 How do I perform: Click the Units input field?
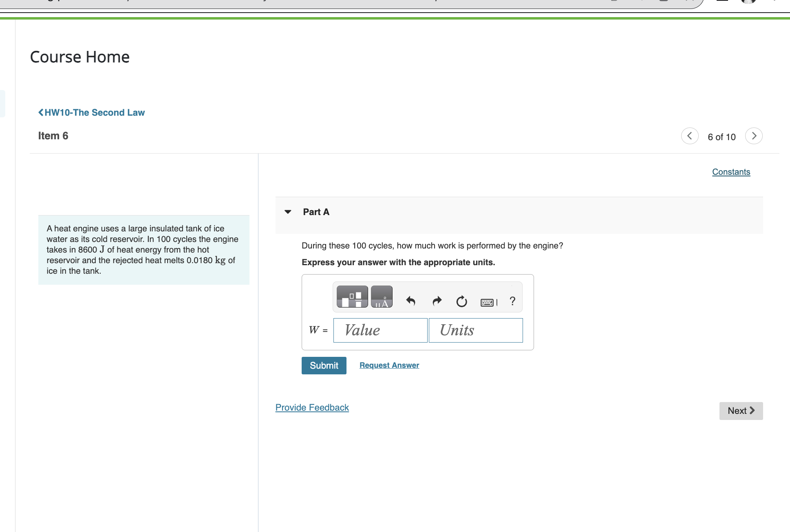(475, 330)
